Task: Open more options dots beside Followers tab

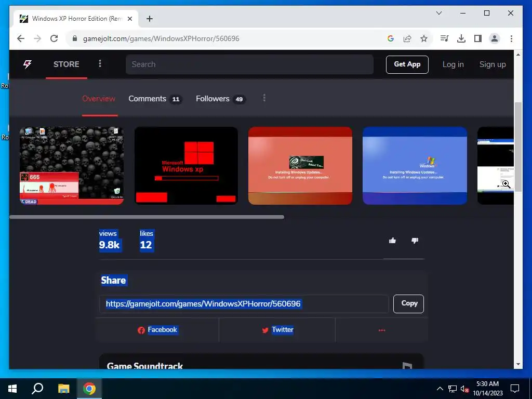Action: point(264,98)
